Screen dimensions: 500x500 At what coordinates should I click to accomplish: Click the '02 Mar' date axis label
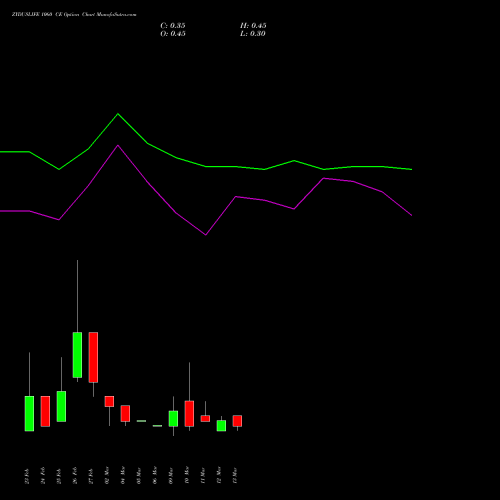(x=107, y=475)
